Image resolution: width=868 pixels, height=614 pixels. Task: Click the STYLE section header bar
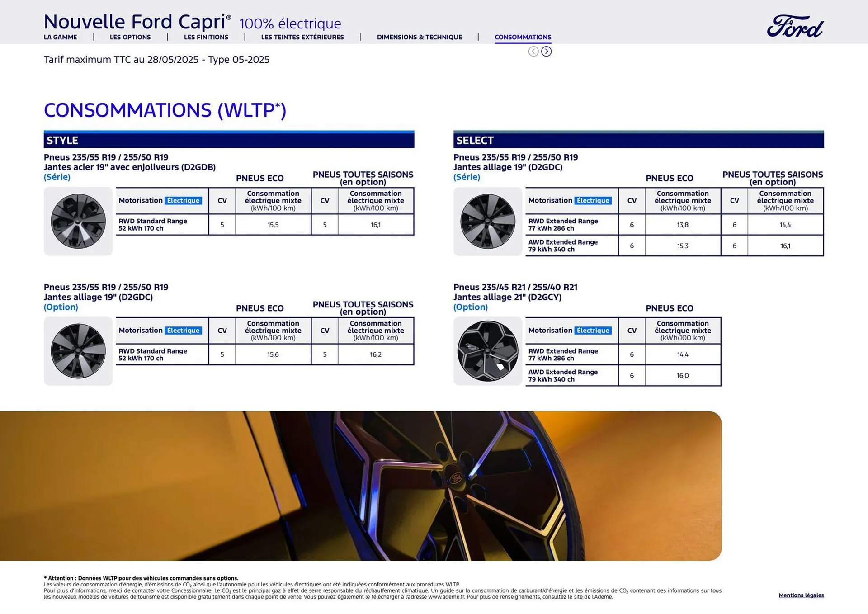pos(229,140)
